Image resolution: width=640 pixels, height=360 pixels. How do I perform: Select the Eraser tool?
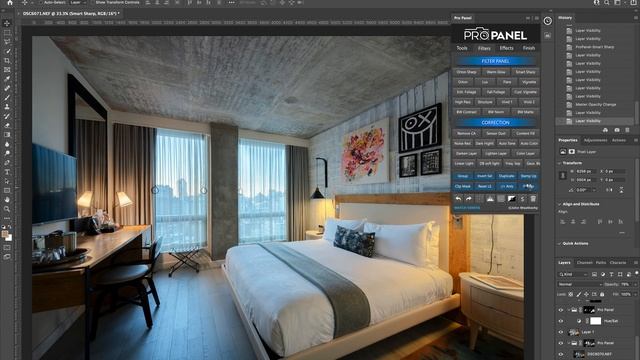coord(7,125)
